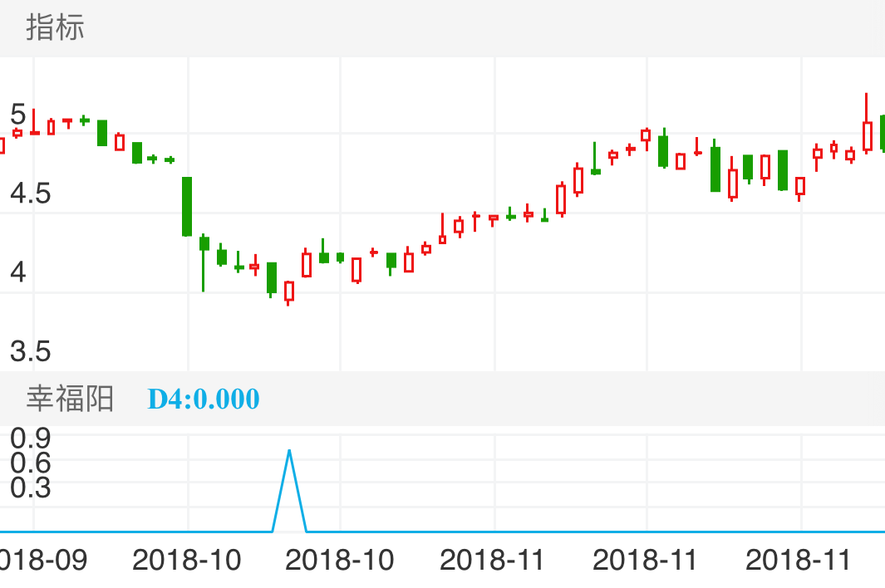Select green candle with long lower wick
This screenshot has height=588, width=885.
click(204, 243)
